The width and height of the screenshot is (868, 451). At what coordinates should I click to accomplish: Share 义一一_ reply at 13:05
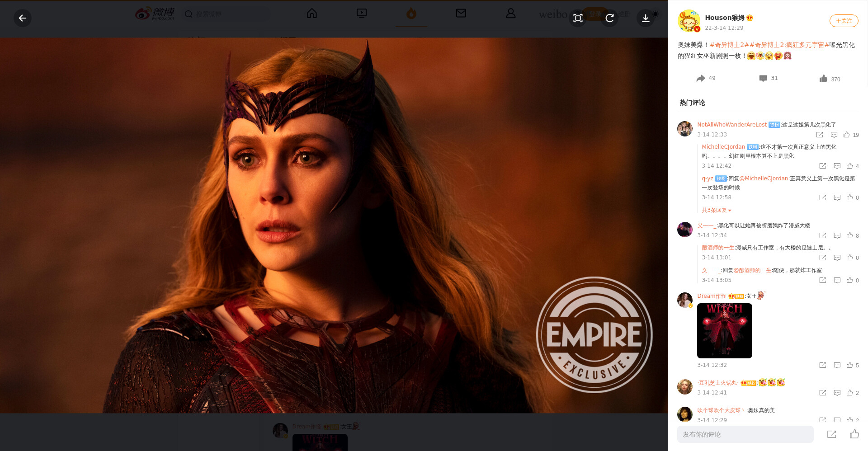point(823,280)
